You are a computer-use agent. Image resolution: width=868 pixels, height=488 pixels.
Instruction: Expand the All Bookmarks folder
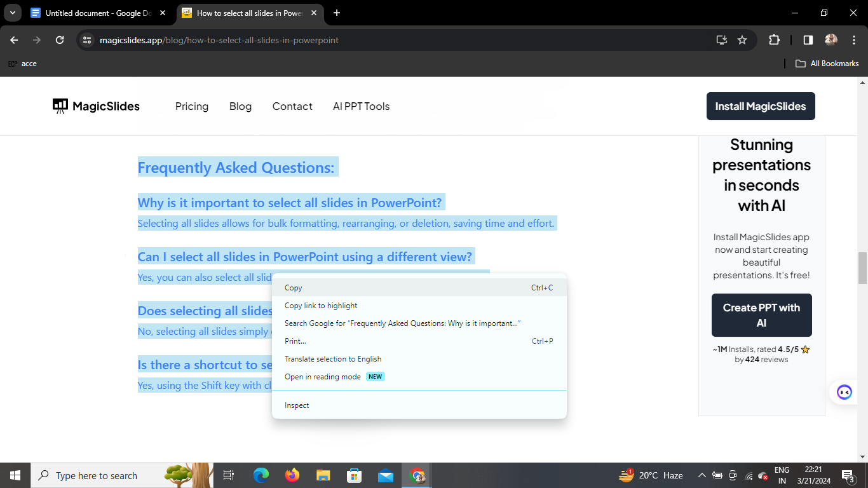tap(827, 64)
